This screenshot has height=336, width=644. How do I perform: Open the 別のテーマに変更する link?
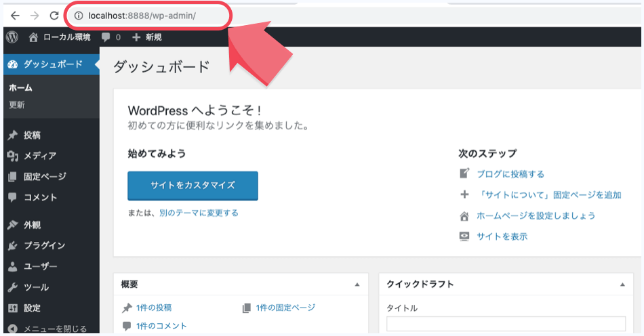(199, 213)
